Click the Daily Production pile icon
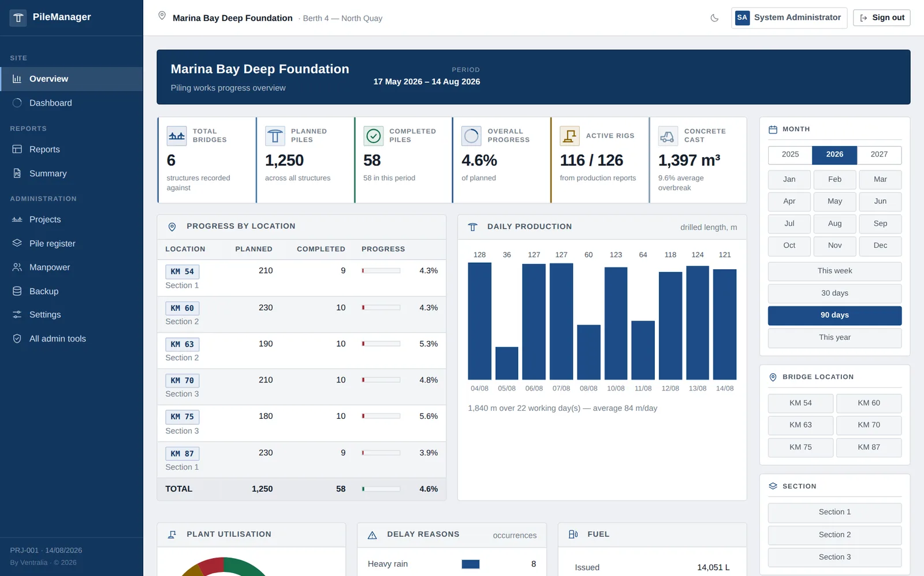The image size is (924, 576). (472, 227)
